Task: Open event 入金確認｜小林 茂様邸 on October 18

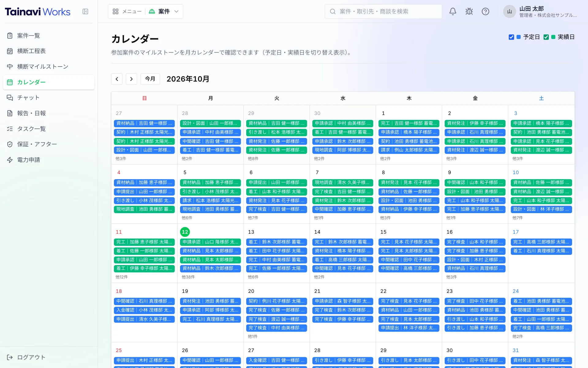Action: click(144, 310)
